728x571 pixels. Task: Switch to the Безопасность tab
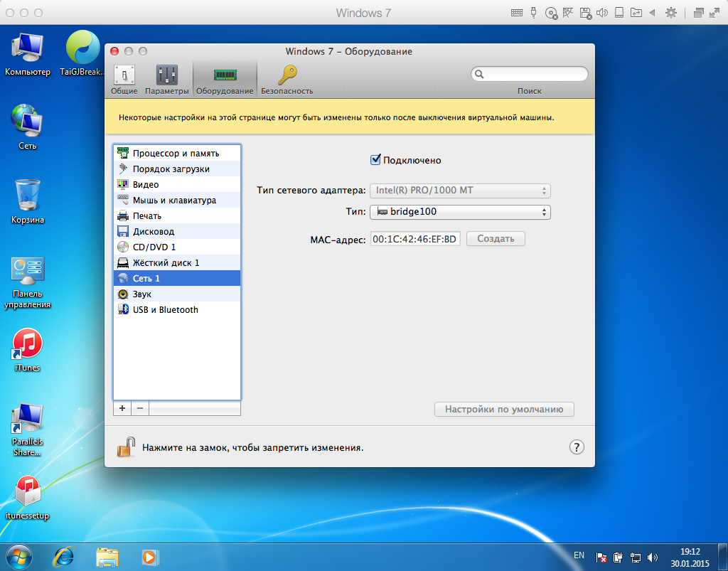point(287,80)
